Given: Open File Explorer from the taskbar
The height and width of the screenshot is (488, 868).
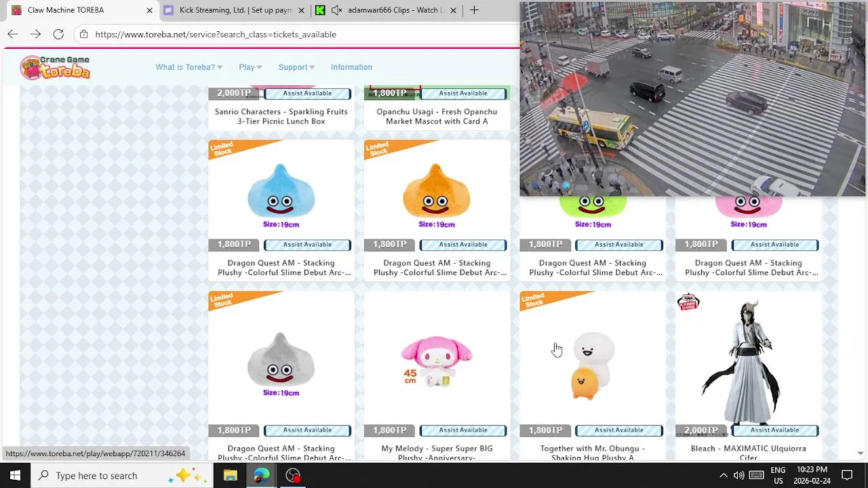Looking at the screenshot, I should [231, 475].
